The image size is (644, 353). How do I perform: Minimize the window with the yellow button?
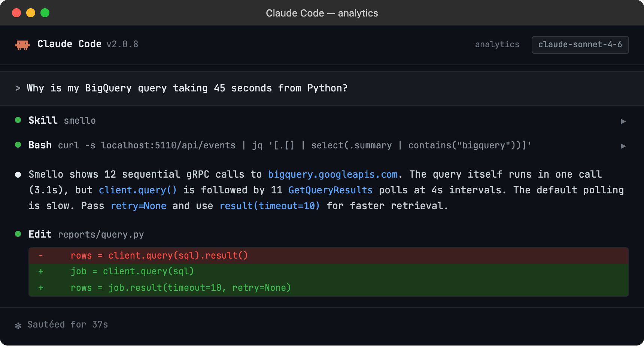coord(31,13)
